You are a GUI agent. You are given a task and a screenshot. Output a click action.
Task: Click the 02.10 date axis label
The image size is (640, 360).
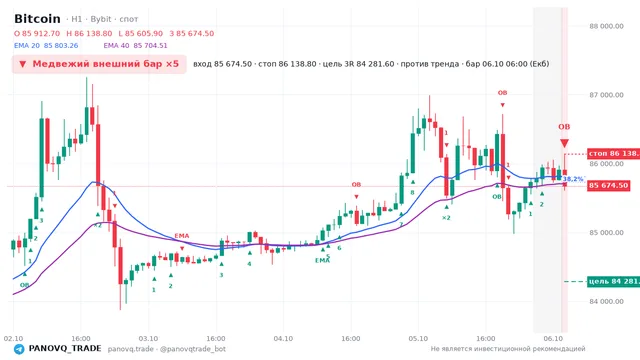click(x=13, y=339)
